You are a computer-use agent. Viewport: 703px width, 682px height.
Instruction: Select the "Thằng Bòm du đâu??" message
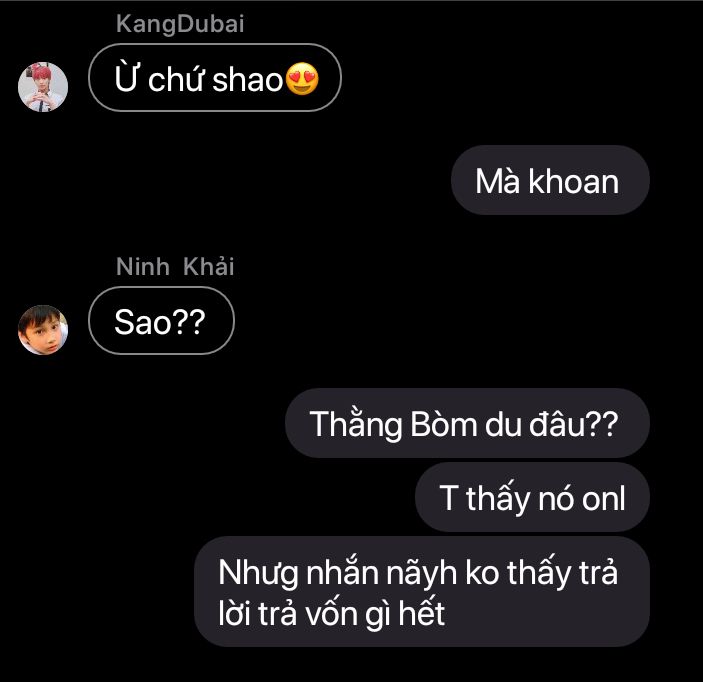[467, 423]
